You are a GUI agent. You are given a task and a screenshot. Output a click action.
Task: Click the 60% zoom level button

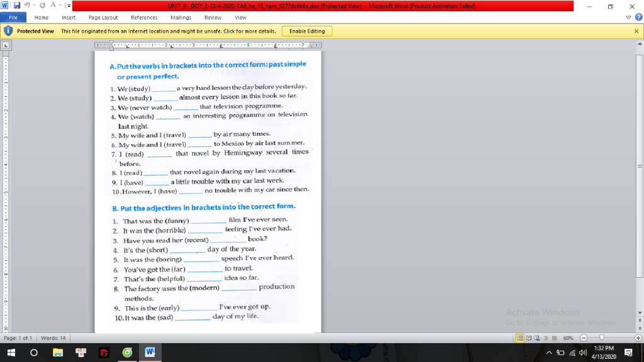568,338
